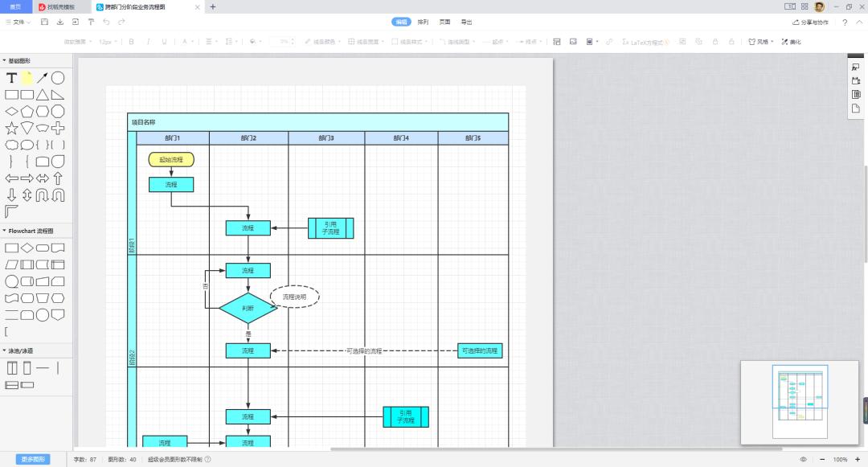Click the 更多图形 more shapes button
868x467 pixels.
tap(33, 459)
